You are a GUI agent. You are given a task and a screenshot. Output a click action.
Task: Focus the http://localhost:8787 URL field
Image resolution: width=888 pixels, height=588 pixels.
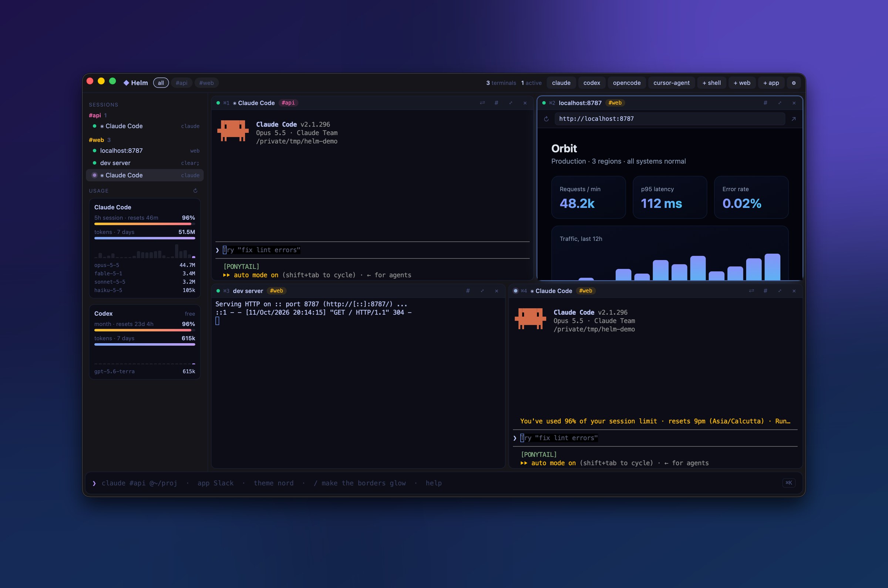670,119
